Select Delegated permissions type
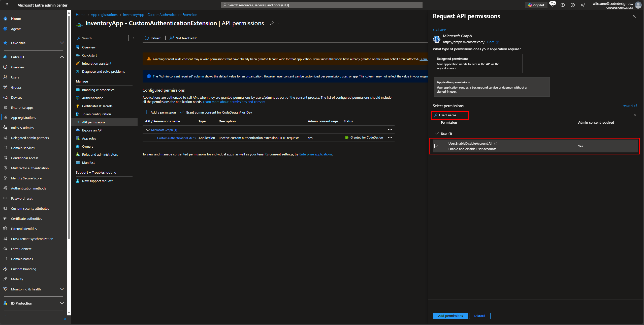Image resolution: width=644 pixels, height=325 pixels. click(478, 63)
